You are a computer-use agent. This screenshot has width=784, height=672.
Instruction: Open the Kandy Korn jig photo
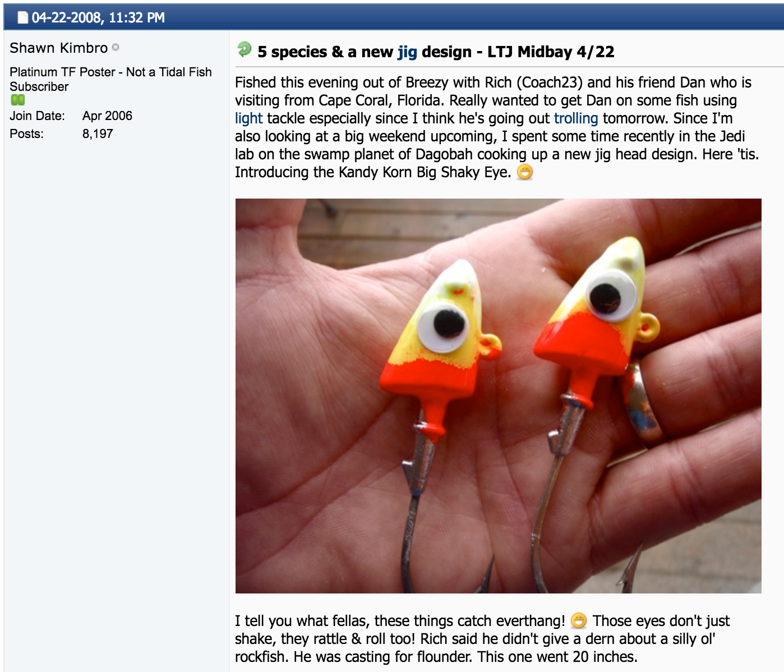coord(498,395)
